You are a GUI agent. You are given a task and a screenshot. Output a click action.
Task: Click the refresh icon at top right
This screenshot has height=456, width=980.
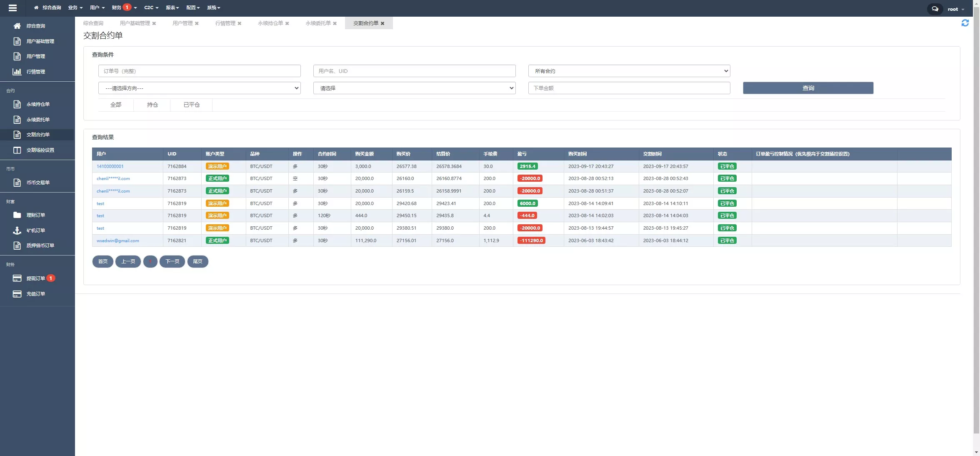[965, 23]
